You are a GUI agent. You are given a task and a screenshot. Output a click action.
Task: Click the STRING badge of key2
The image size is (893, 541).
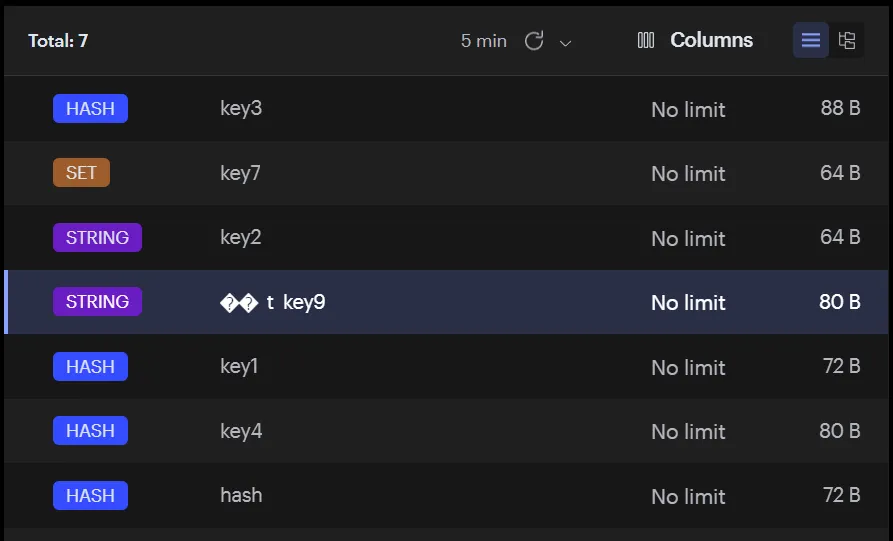(97, 237)
